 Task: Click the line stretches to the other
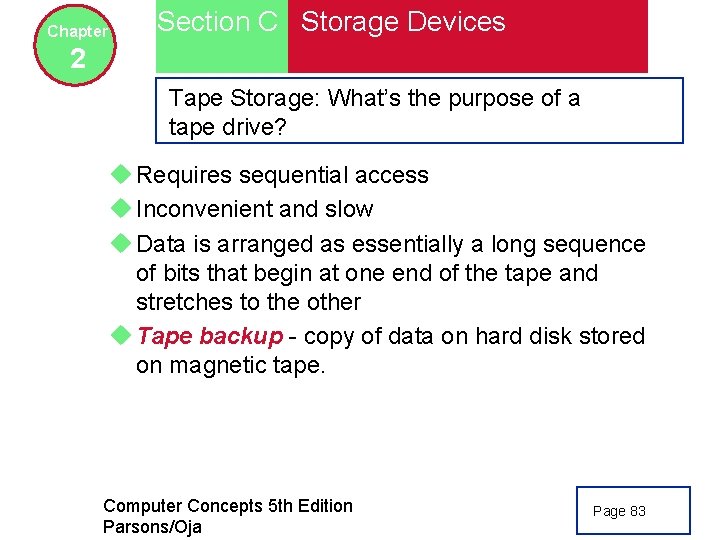point(248,302)
